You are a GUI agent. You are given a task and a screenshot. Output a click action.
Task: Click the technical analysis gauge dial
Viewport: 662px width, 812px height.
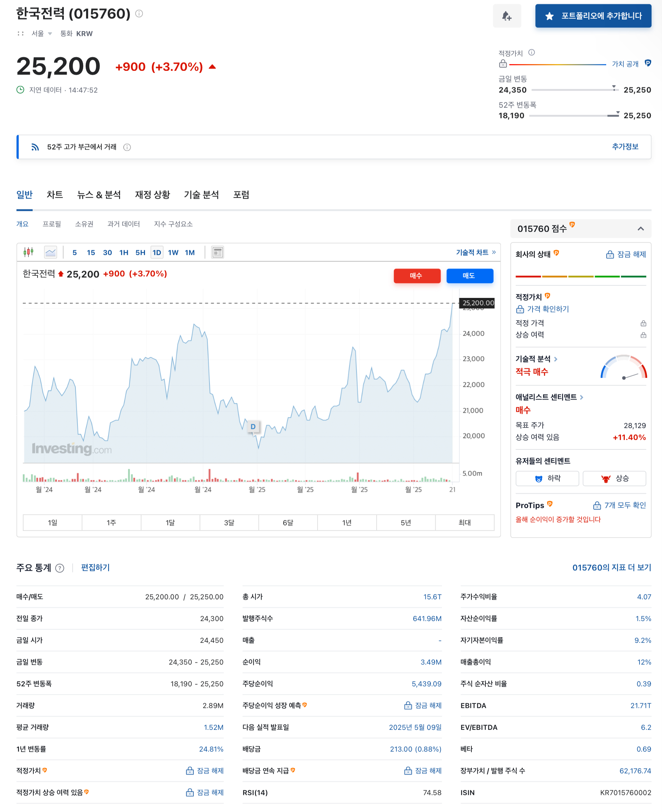tap(624, 367)
